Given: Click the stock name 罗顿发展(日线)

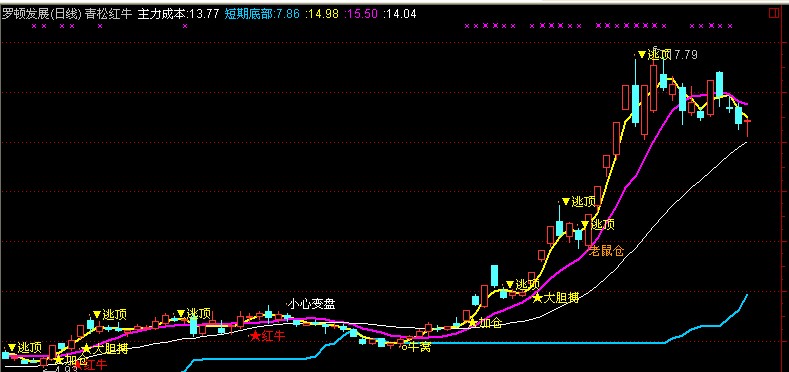Looking at the screenshot, I should (x=41, y=14).
